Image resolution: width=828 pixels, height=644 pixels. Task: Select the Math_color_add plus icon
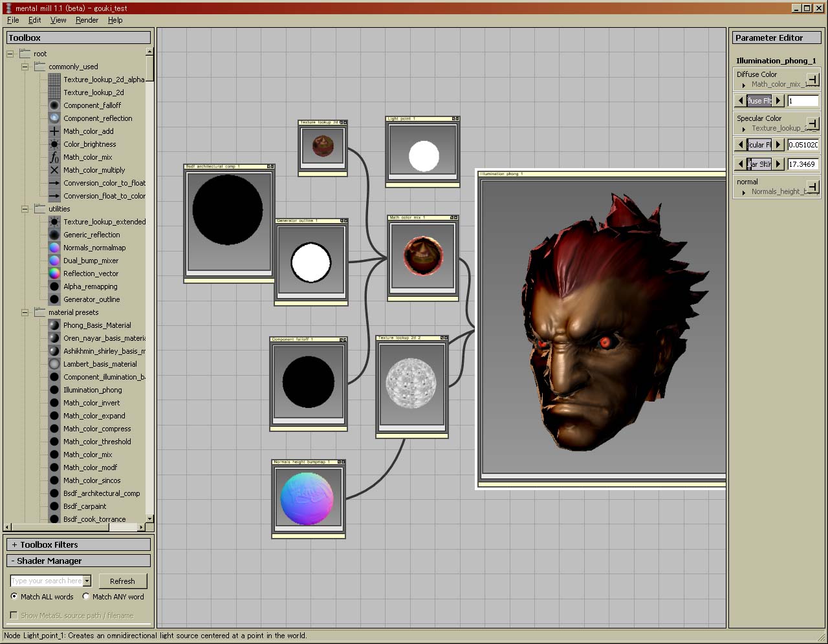pyautogui.click(x=54, y=131)
